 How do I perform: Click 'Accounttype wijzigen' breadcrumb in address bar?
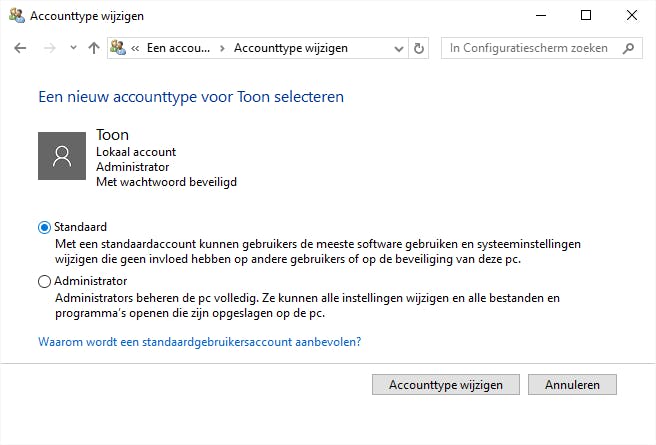click(290, 48)
